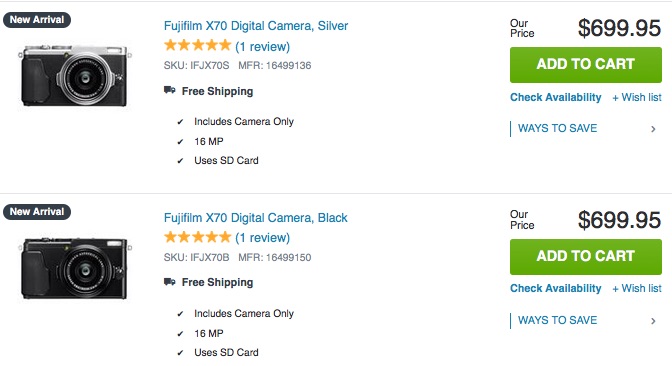This screenshot has width=672, height=366.
Task: Check Availability for the Silver X70
Action: point(555,97)
